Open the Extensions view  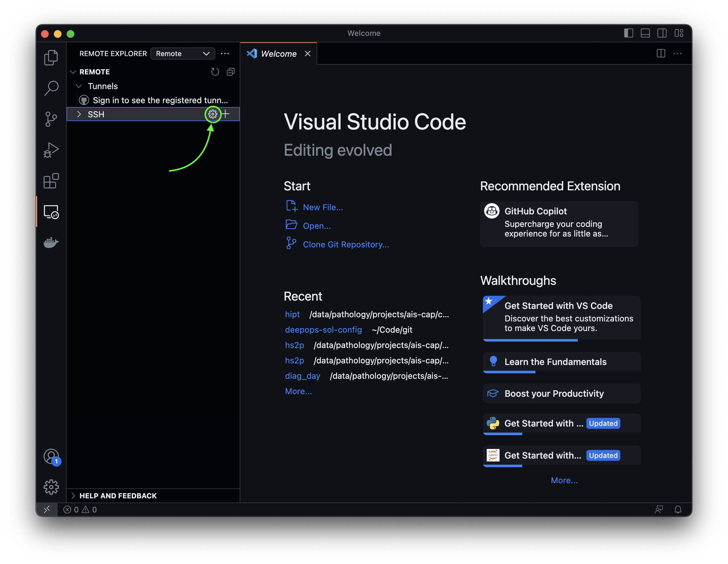pyautogui.click(x=51, y=181)
